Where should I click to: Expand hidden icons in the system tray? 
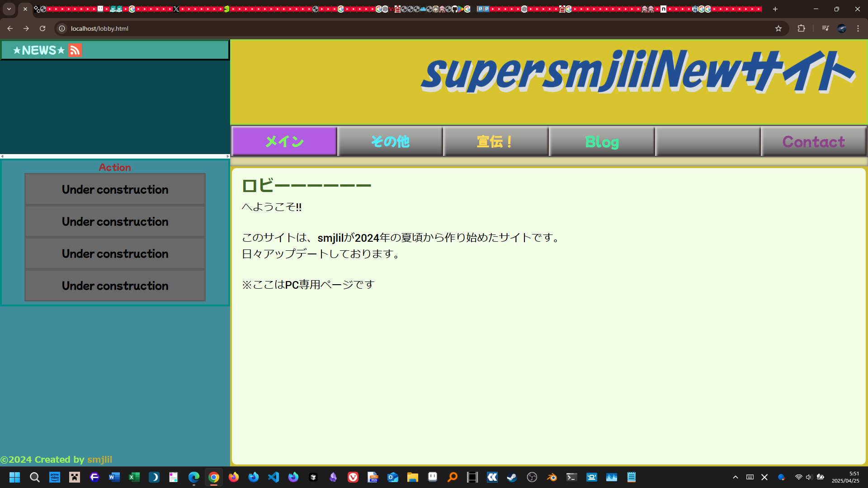coord(735,477)
